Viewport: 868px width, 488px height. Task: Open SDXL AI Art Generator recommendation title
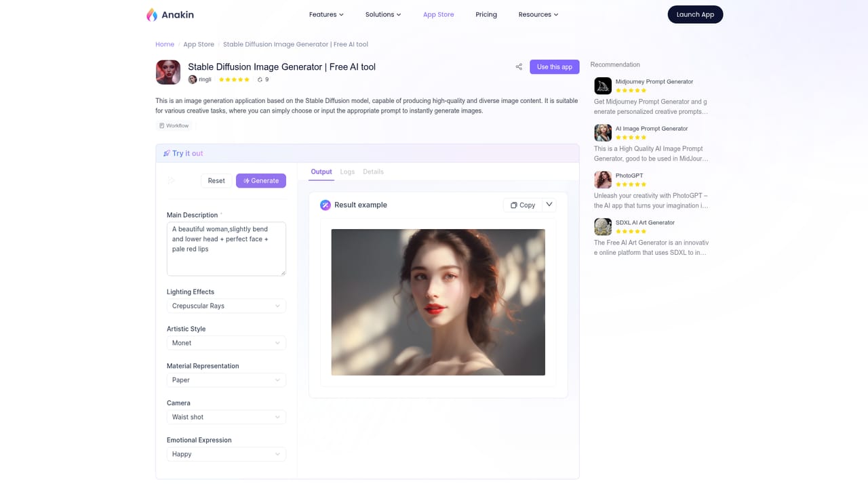(645, 222)
